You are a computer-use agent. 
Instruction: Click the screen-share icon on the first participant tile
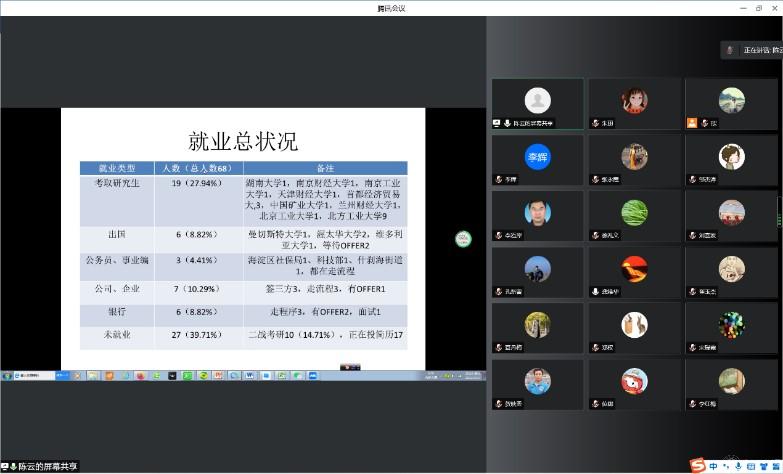point(497,123)
